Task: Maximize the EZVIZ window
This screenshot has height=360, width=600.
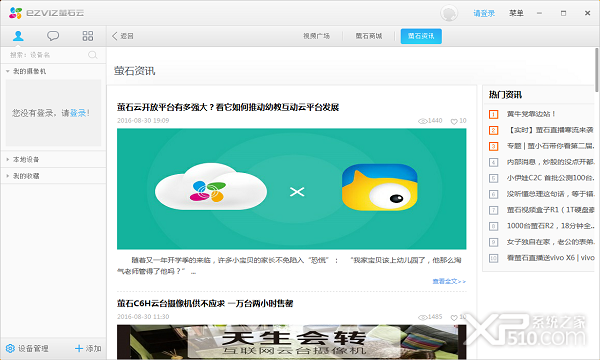Action: click(x=563, y=13)
